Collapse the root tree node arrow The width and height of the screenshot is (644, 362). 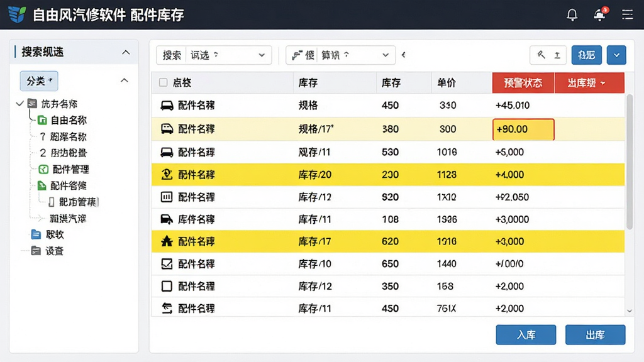click(x=19, y=104)
